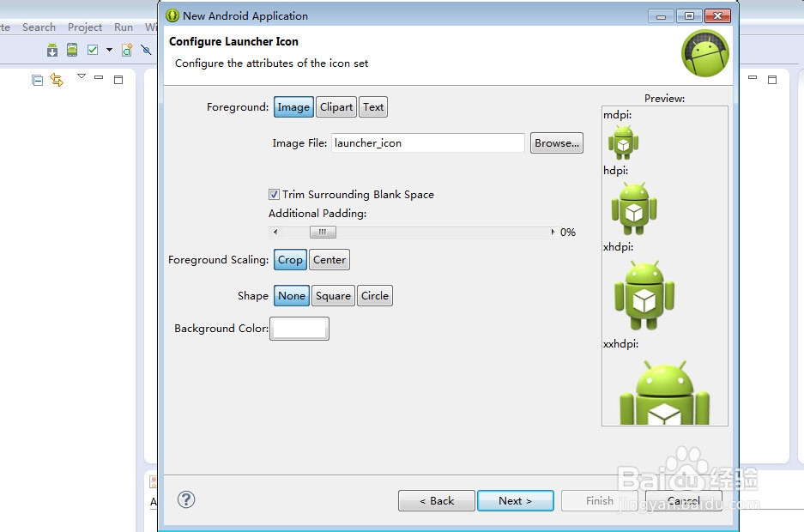This screenshot has width=804, height=532.
Task: Click the crossed-out eye toolbar icon in Eclipse
Action: click(146, 50)
